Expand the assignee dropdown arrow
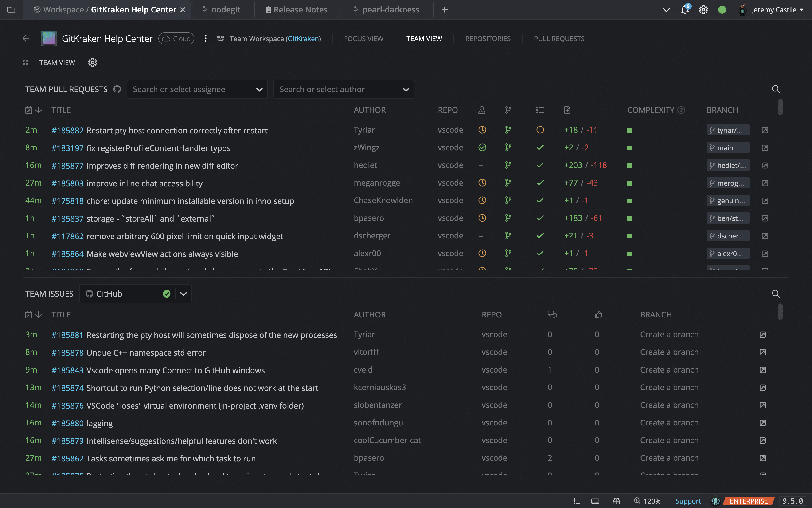Viewport: 812px width, 508px height. click(x=259, y=89)
